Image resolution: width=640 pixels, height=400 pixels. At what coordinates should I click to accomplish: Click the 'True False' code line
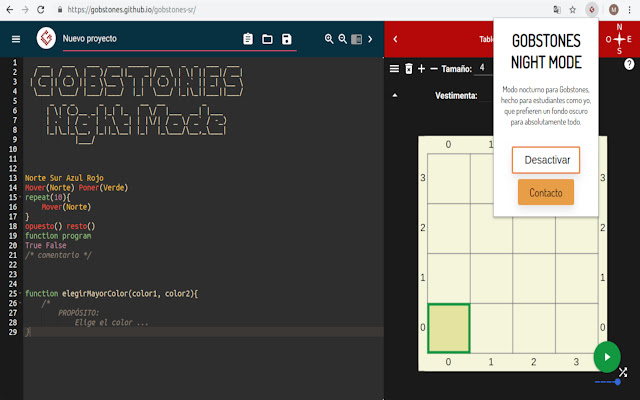point(46,245)
